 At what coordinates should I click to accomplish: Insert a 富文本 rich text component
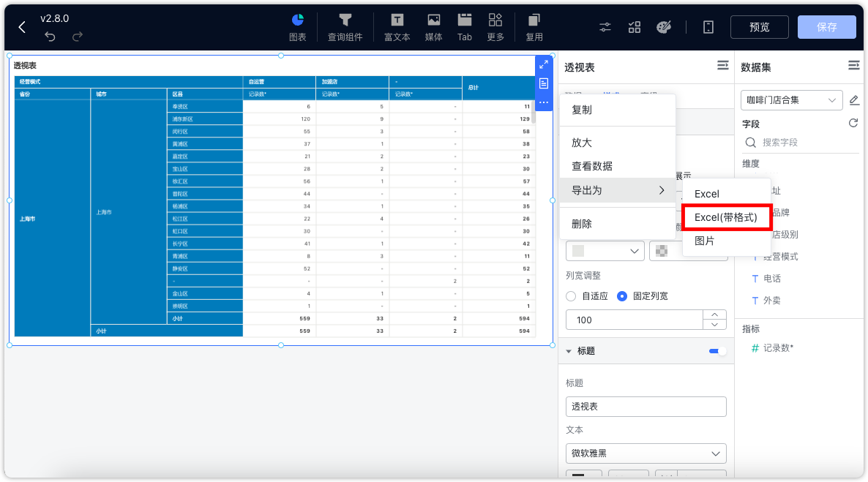[x=396, y=26]
